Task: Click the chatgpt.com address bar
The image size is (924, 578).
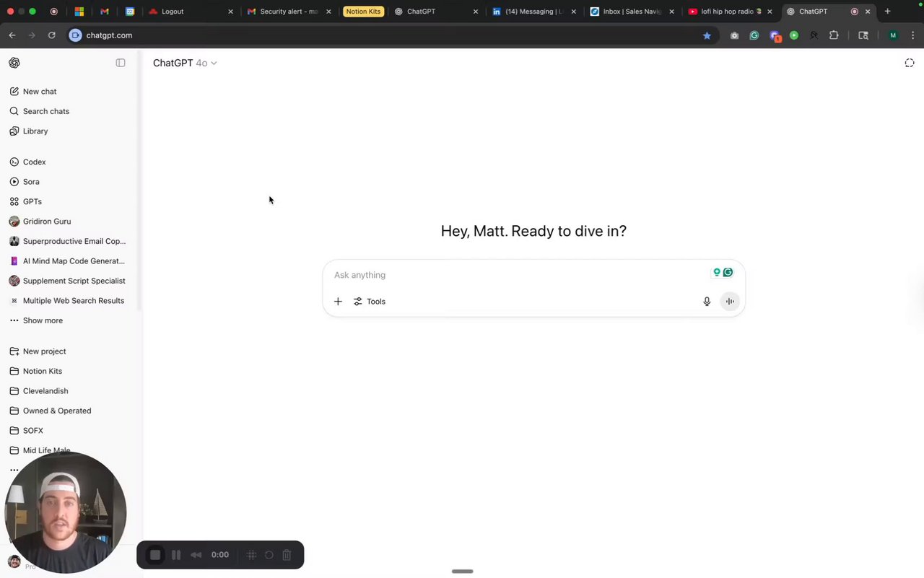Action: (390, 35)
